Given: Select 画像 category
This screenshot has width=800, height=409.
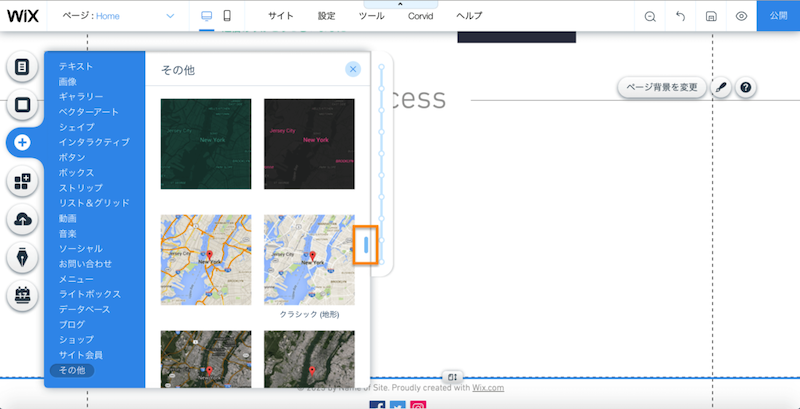Looking at the screenshot, I should (x=67, y=82).
